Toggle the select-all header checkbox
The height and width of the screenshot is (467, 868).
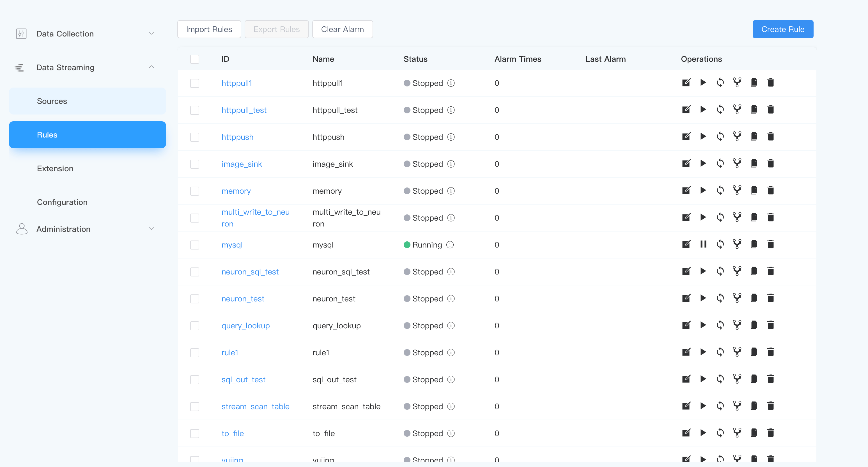click(194, 59)
